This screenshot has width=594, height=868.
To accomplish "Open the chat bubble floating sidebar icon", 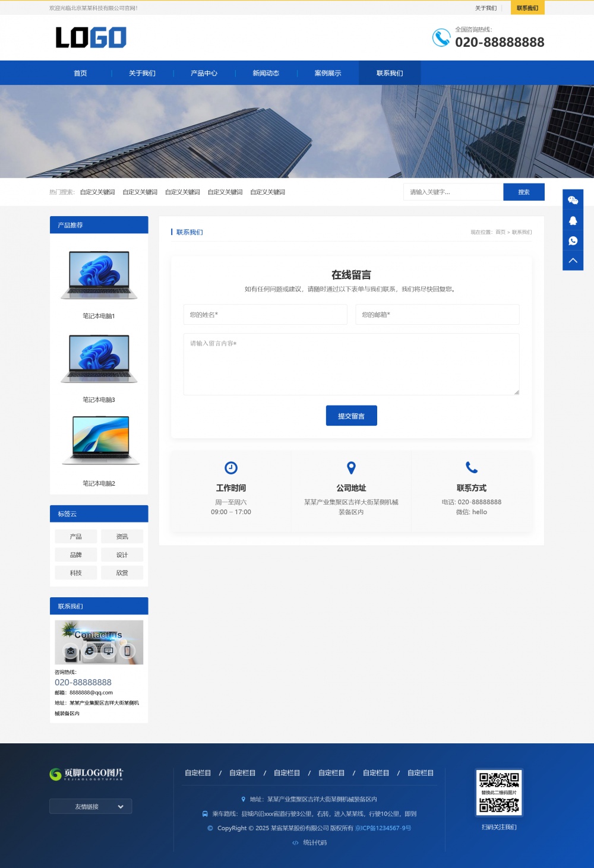I will [x=573, y=240].
